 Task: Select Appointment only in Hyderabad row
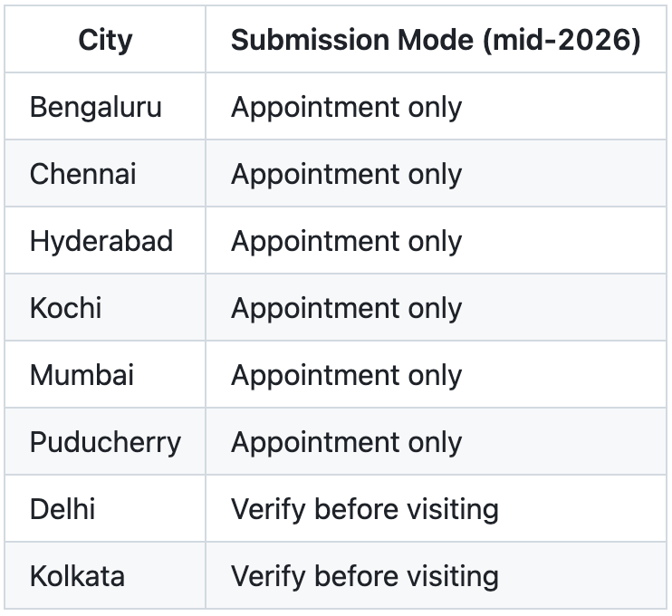point(346,241)
